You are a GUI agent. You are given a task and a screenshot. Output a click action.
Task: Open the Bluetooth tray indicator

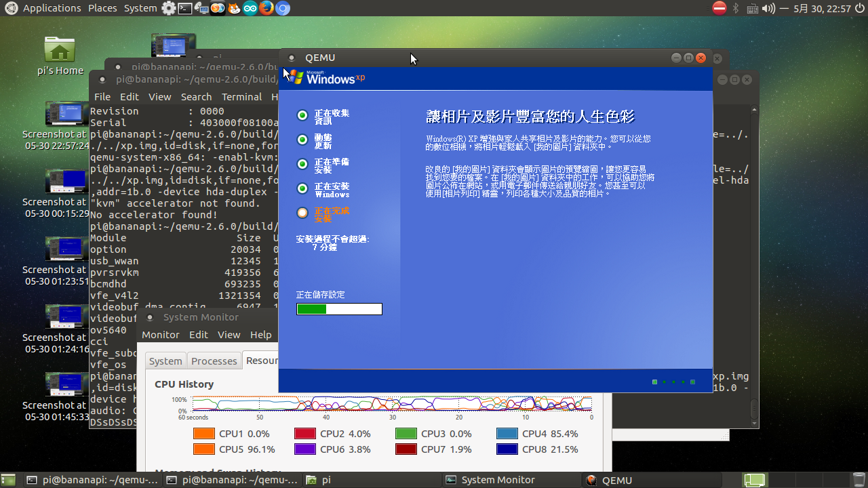point(736,8)
